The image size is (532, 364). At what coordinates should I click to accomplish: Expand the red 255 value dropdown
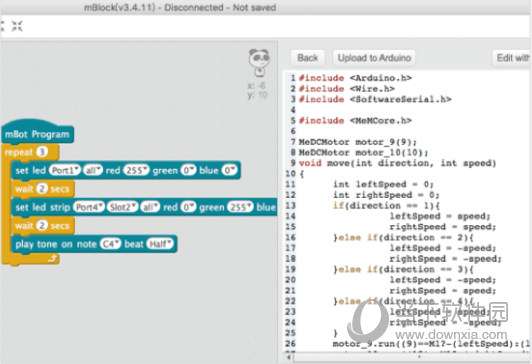tap(136, 170)
